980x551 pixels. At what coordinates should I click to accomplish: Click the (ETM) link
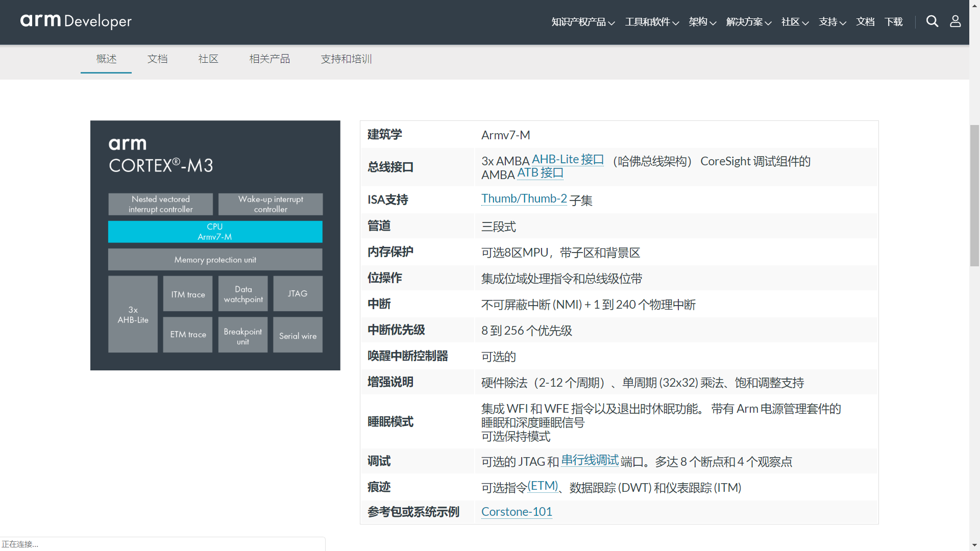pos(543,486)
